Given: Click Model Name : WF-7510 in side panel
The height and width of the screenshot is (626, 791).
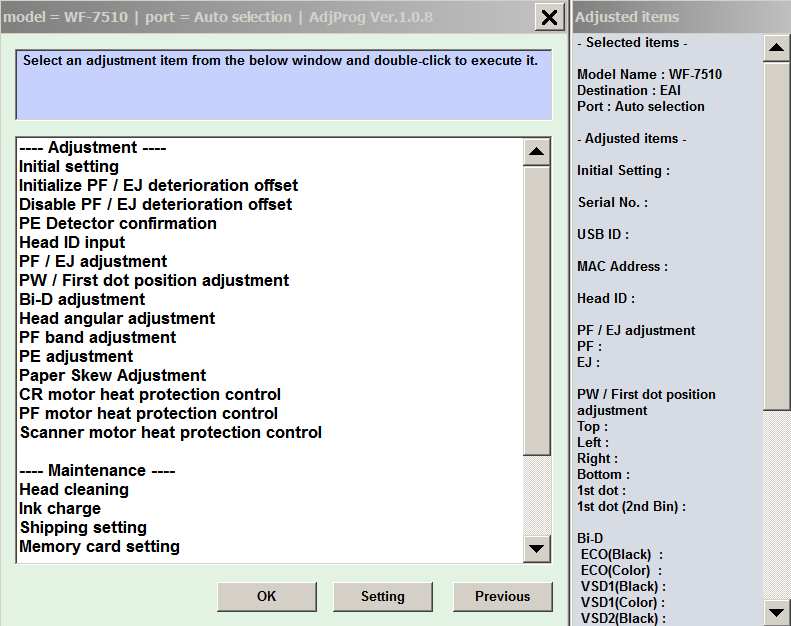Looking at the screenshot, I should point(649,74).
